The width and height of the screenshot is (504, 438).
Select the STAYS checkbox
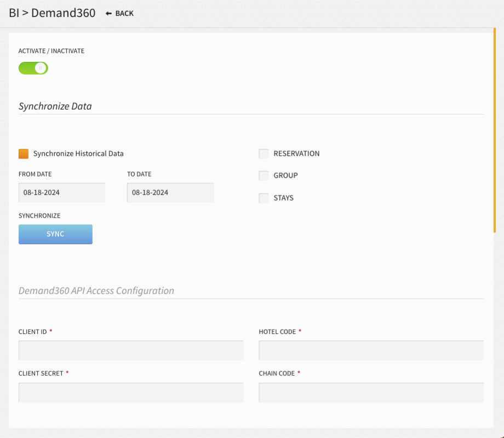coord(264,198)
